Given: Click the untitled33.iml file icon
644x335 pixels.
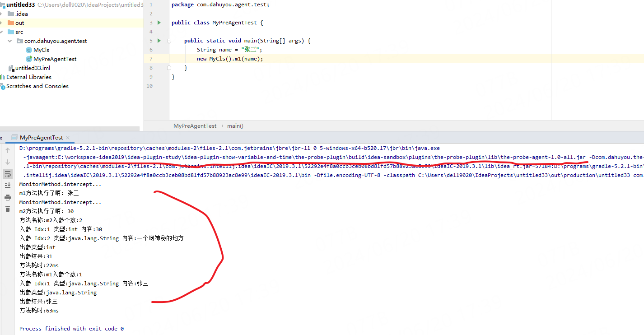Looking at the screenshot, I should point(12,68).
